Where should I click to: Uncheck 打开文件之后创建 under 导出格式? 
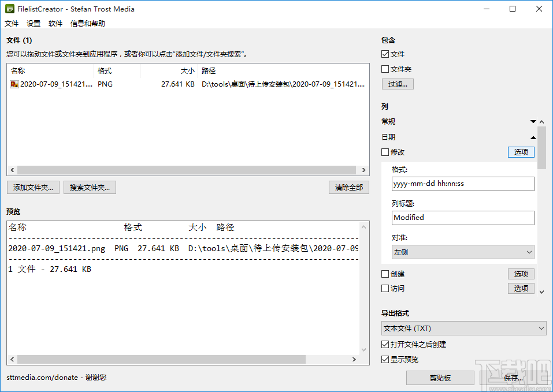click(385, 344)
